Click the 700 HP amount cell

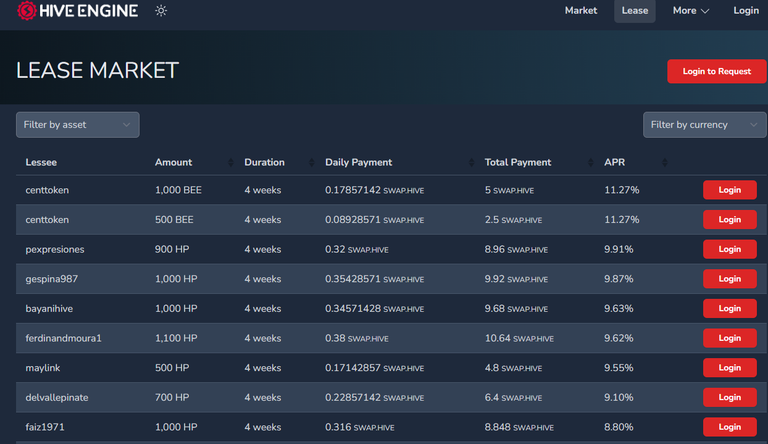tap(172, 397)
